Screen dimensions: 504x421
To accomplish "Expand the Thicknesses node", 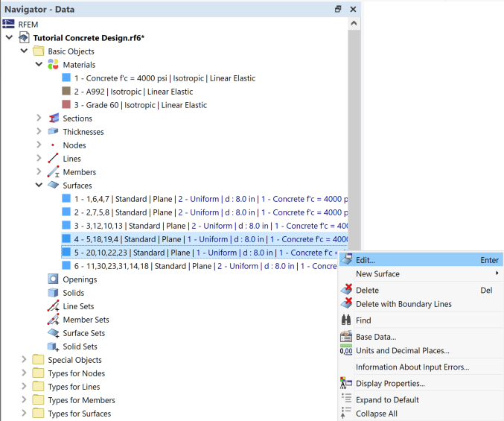I will click(x=39, y=131).
